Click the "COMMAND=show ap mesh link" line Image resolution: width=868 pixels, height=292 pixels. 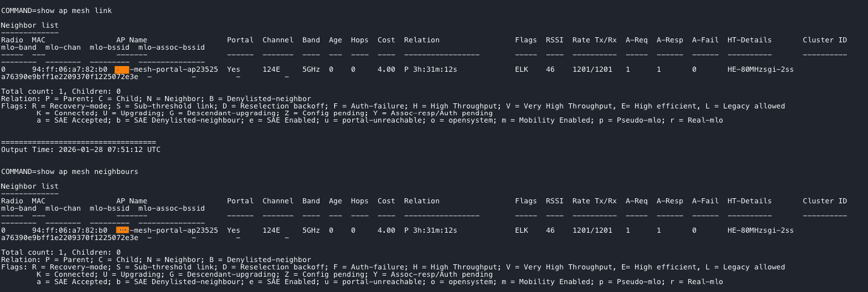(x=56, y=11)
